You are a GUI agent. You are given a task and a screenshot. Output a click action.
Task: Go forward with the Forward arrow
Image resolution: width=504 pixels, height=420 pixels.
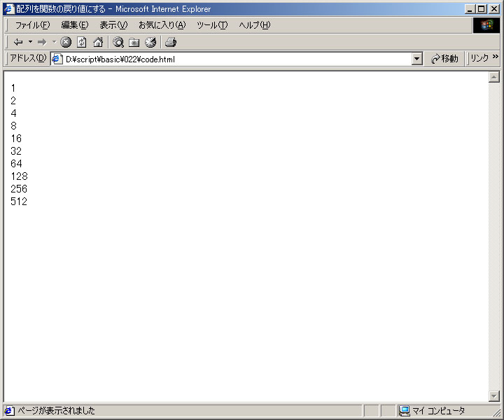tap(42, 42)
